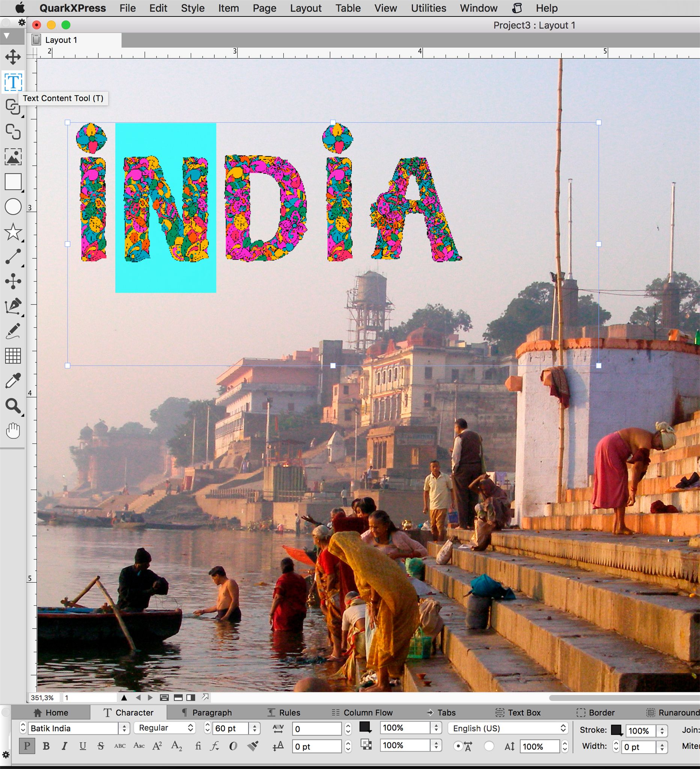Click the vertical split view icon
Viewport: 700px width, 769px height.
tap(191, 698)
